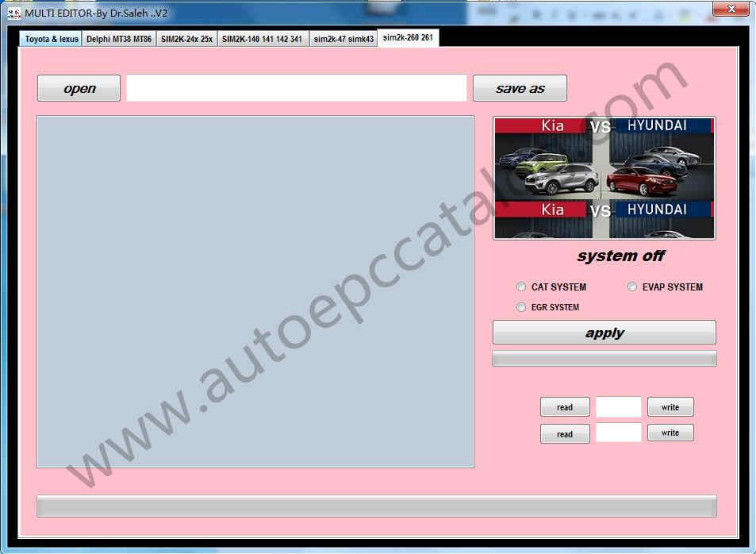Click the Kia vs Hyundai cars image
Viewport: 756px width, 554px height.
pos(604,178)
